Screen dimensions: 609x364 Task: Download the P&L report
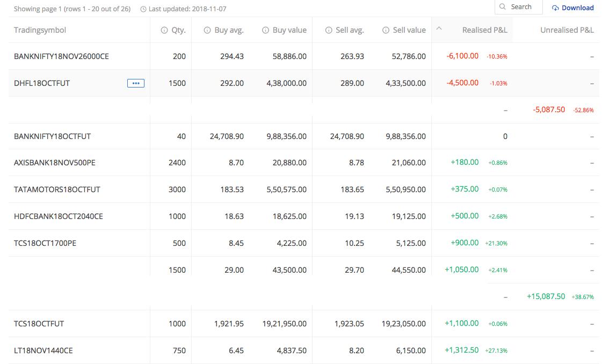pos(573,8)
